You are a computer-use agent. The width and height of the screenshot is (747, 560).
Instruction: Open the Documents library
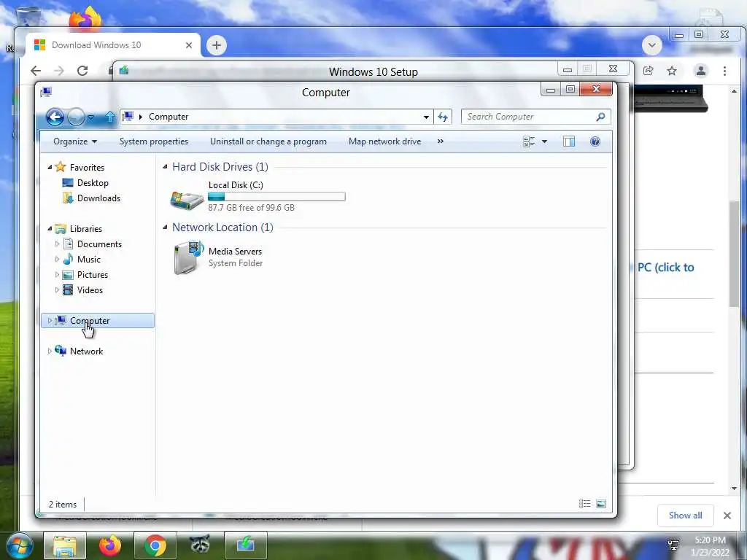pos(99,244)
